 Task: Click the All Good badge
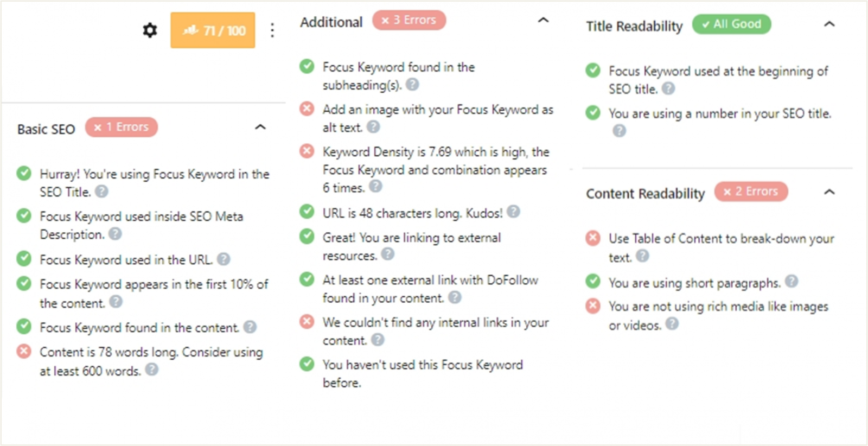click(731, 24)
